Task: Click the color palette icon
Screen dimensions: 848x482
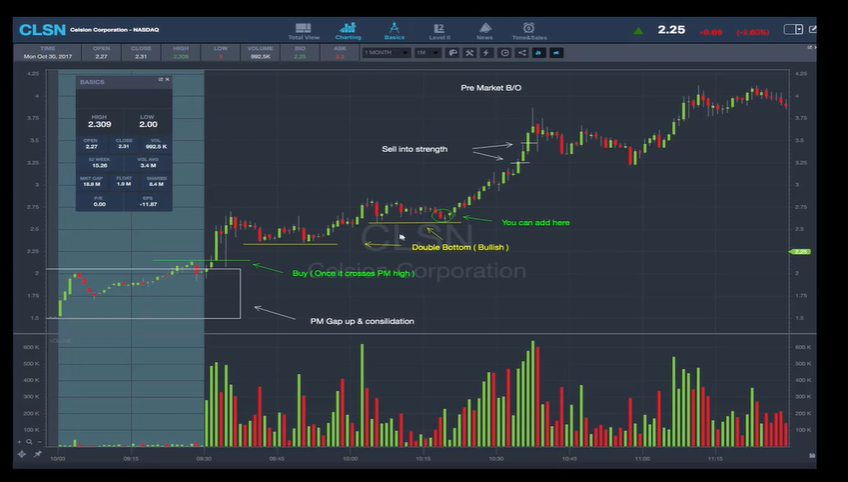Action: [453, 52]
